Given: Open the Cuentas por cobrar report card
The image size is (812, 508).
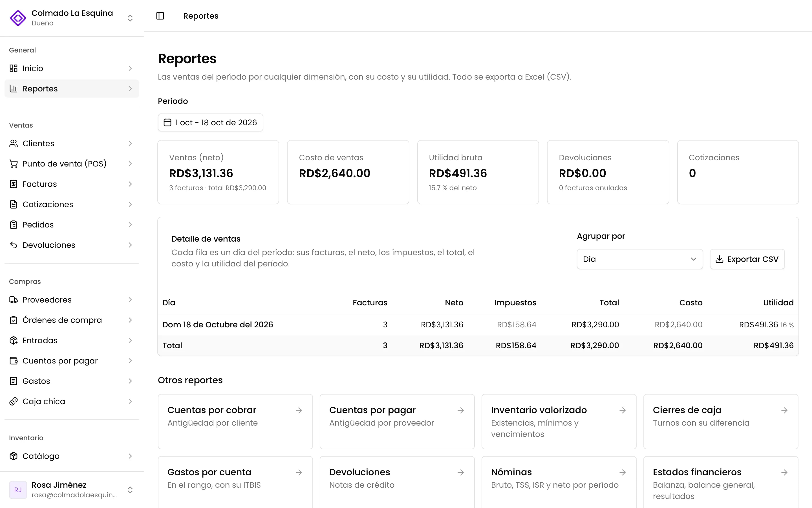Looking at the screenshot, I should tap(235, 422).
